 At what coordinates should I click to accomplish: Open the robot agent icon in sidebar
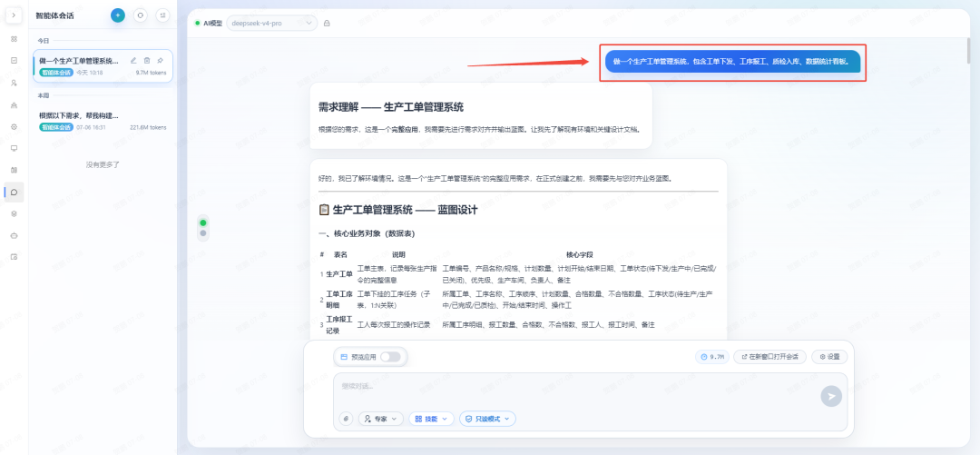pyautogui.click(x=14, y=235)
